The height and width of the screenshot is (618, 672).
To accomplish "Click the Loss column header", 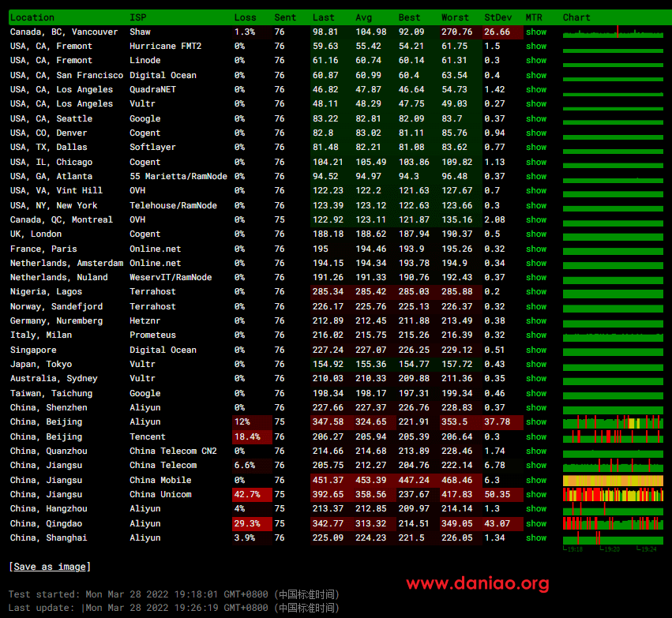I will click(245, 17).
